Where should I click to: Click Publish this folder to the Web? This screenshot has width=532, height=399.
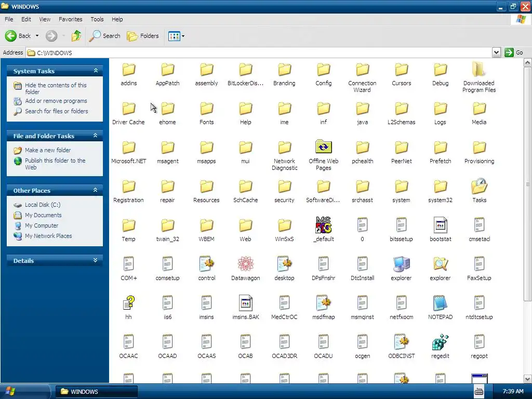pyautogui.click(x=55, y=164)
